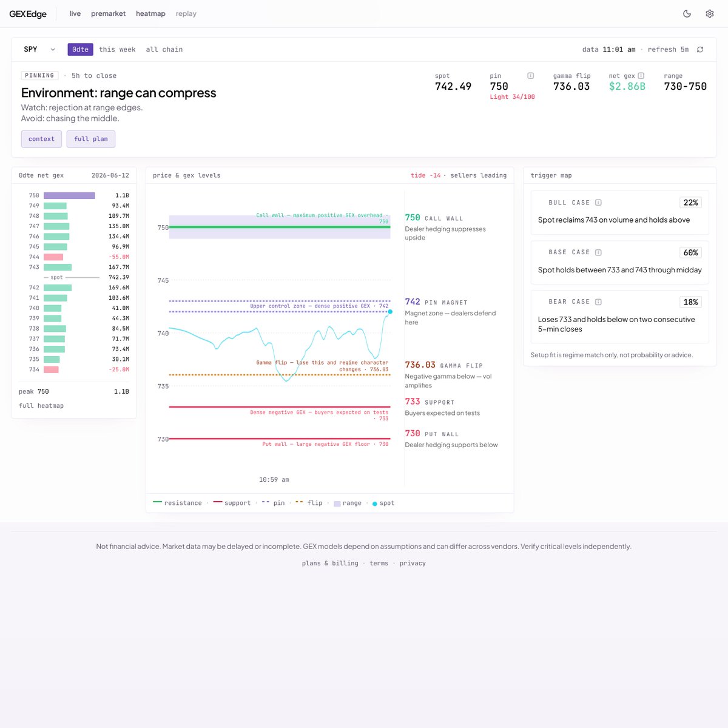This screenshot has height=728, width=728.
Task: Click the resistance legend entry
Action: [178, 503]
